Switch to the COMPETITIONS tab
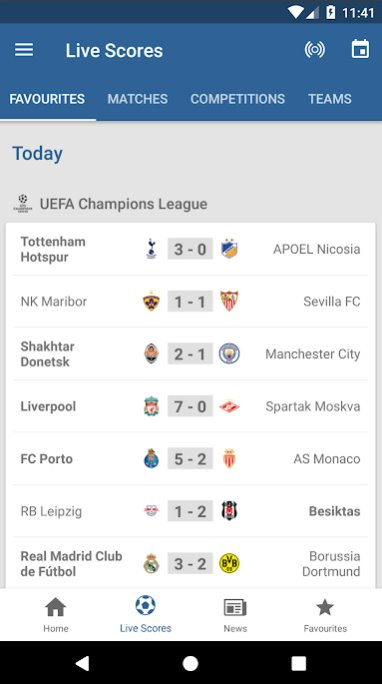 (238, 99)
